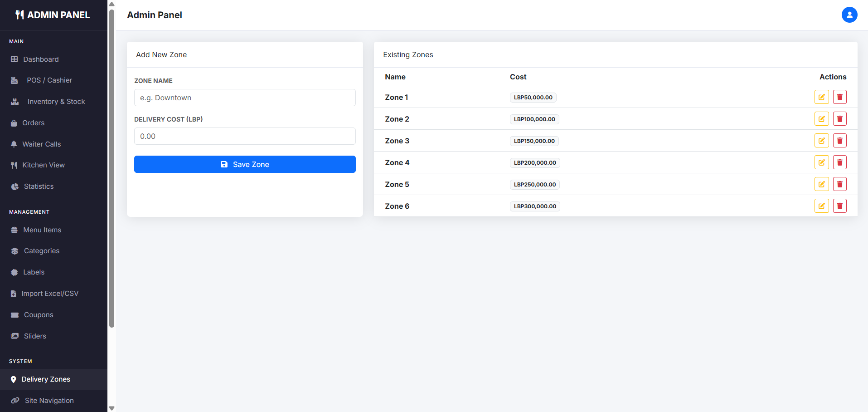This screenshot has height=412, width=868.
Task: Navigate to Kitchen View
Action: tap(43, 165)
